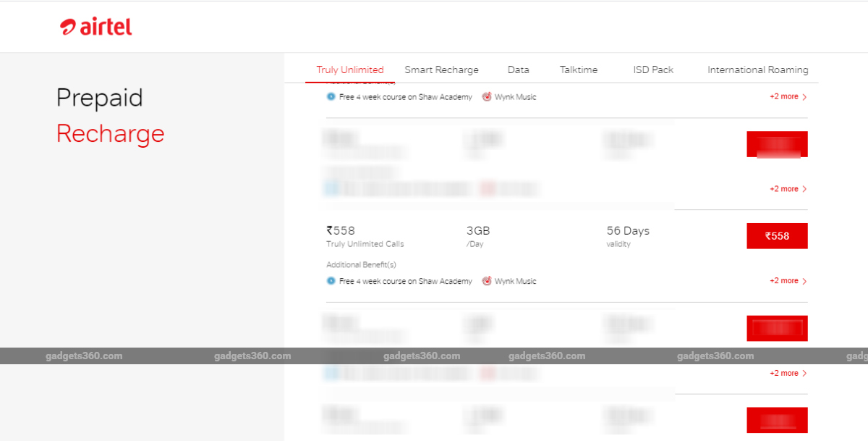Click the Prepaid Recharge heading link
Viewport: 868px width, 441px height.
click(x=110, y=116)
